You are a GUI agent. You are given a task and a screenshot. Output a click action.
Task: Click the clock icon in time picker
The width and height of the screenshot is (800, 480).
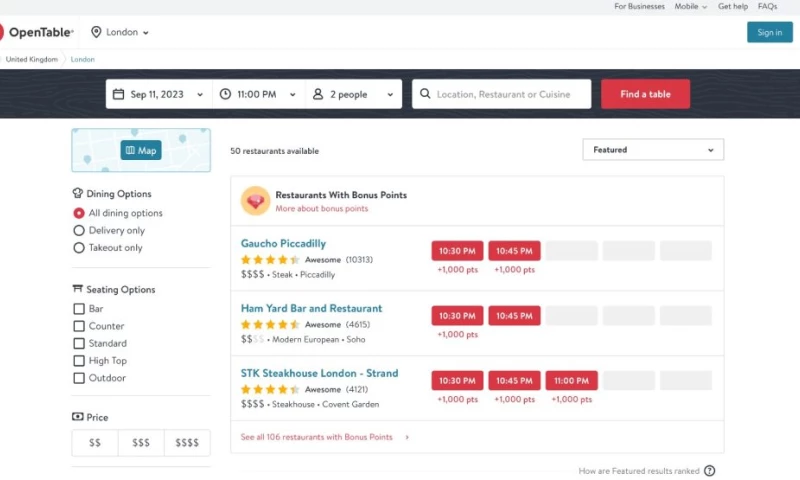click(225, 94)
